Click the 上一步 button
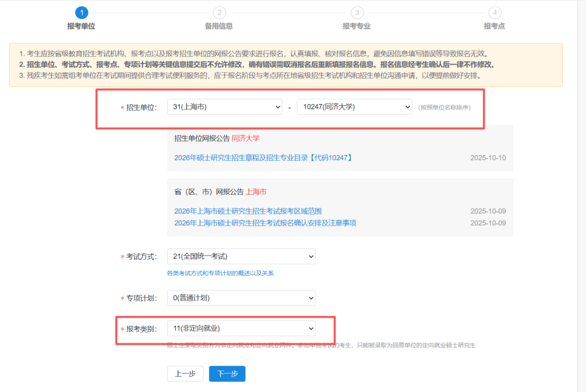This screenshot has width=586, height=392. click(185, 374)
